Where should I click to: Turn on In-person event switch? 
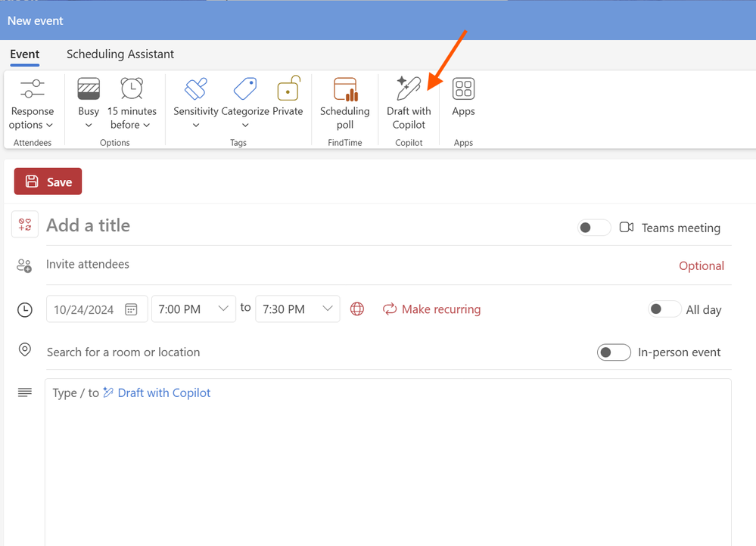(x=614, y=352)
